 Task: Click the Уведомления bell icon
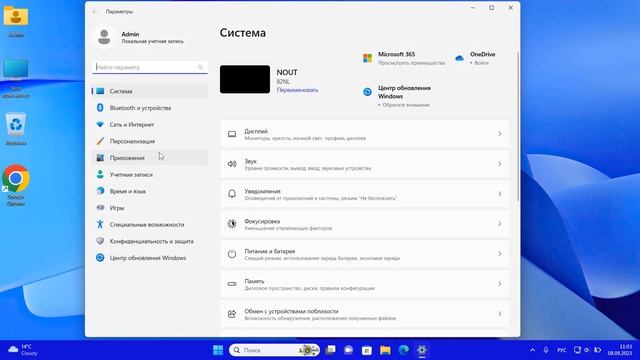click(232, 194)
